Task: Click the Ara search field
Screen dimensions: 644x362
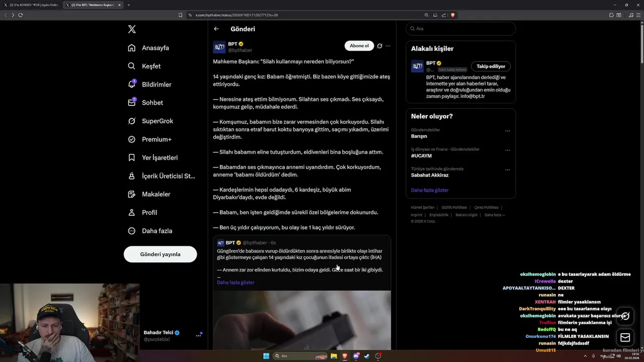Action: tap(461, 29)
